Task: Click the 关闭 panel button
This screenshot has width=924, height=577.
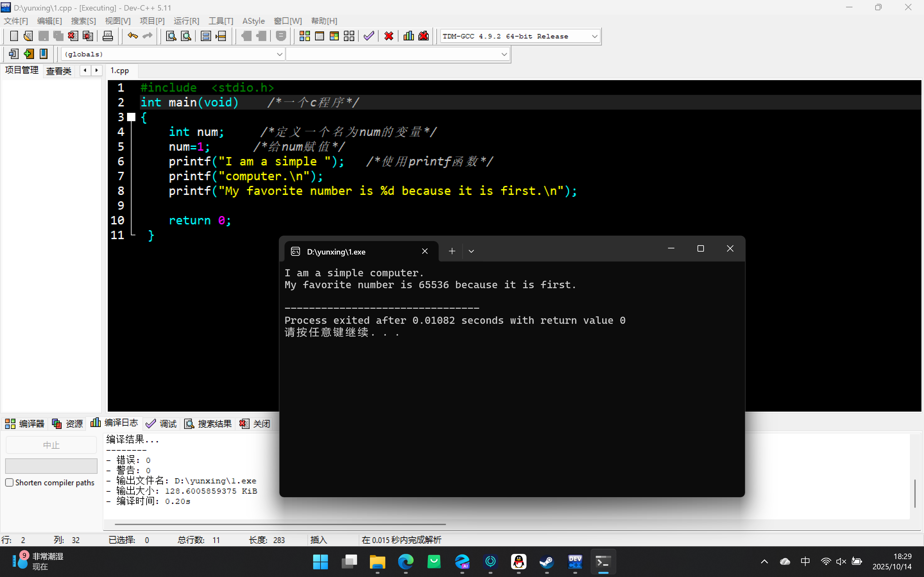Action: click(x=255, y=423)
